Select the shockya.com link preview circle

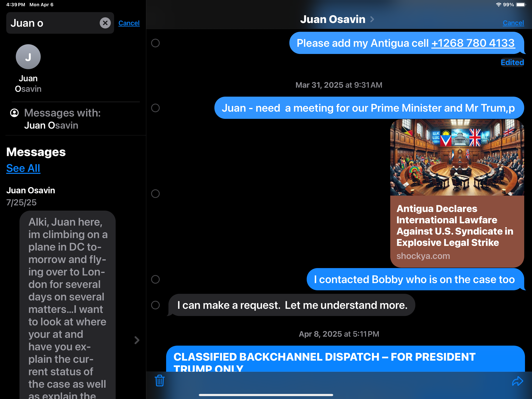click(155, 193)
